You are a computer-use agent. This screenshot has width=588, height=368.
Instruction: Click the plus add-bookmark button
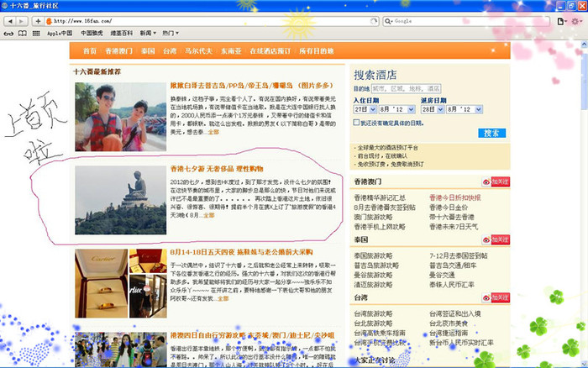coord(38,21)
